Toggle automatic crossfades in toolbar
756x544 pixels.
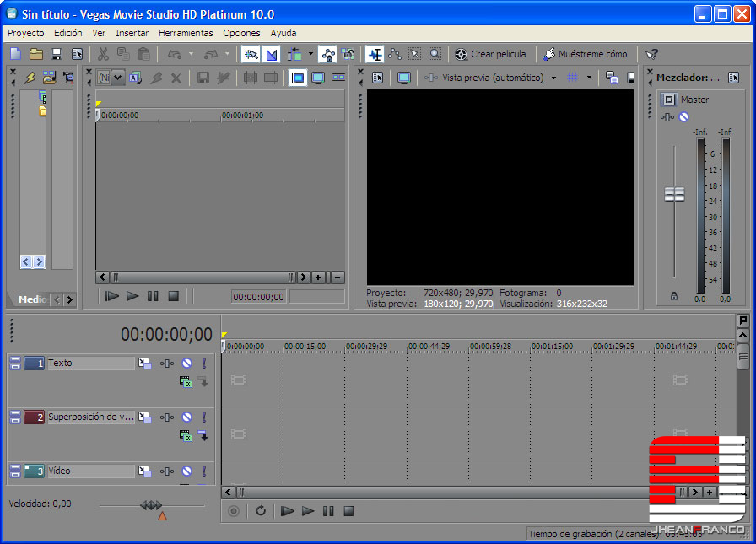click(271, 54)
